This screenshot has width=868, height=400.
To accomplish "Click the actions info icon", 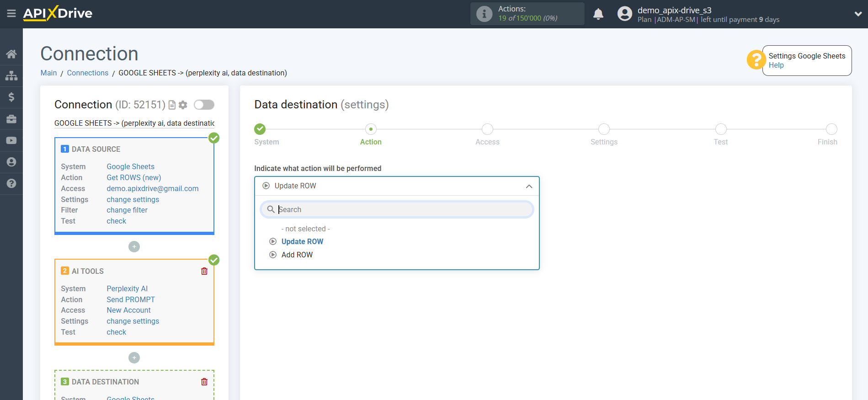I will (484, 14).
